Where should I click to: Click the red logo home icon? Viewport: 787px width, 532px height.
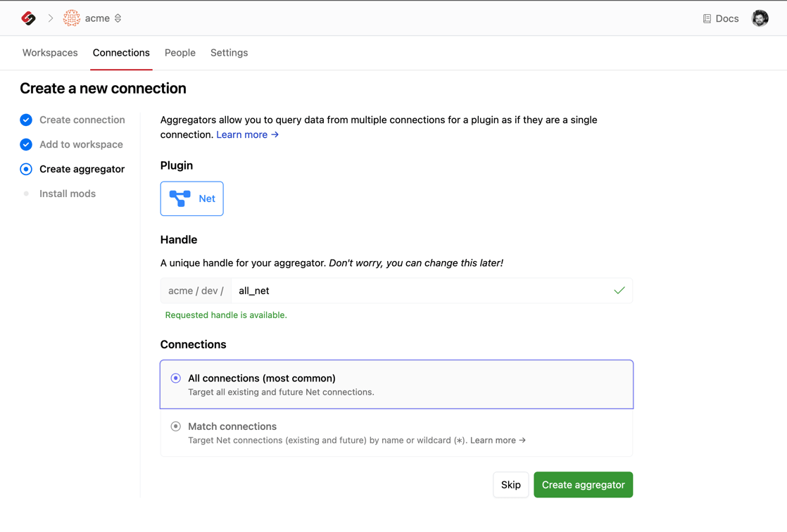click(28, 18)
